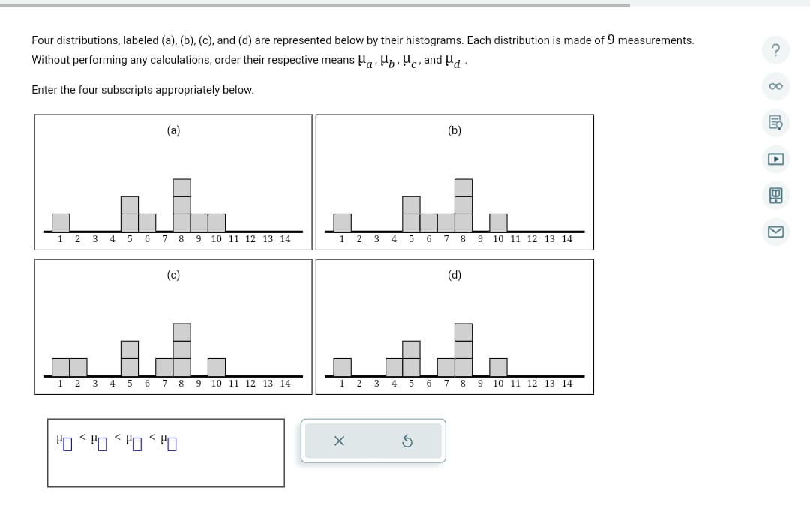
Task: Click the first subscript input box
Action: [67, 444]
